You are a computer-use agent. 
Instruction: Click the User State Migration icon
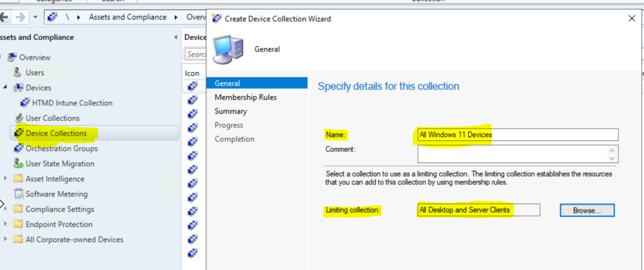18,164
